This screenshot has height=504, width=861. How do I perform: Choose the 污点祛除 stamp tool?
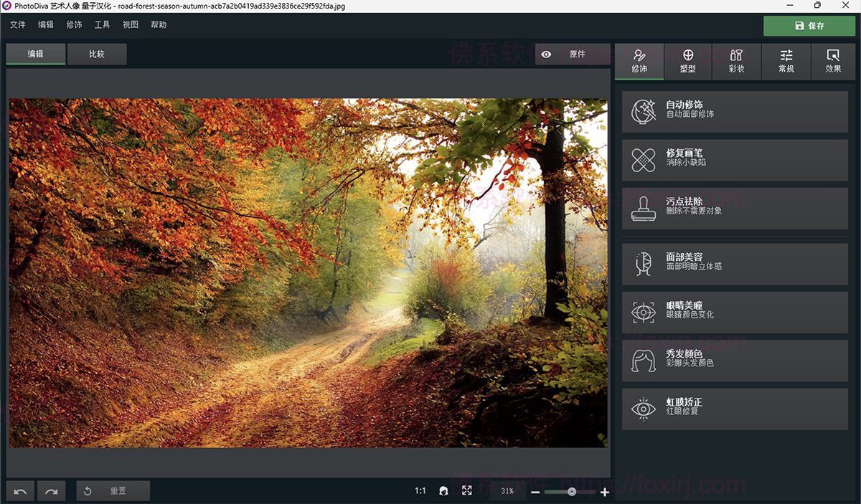point(735,208)
